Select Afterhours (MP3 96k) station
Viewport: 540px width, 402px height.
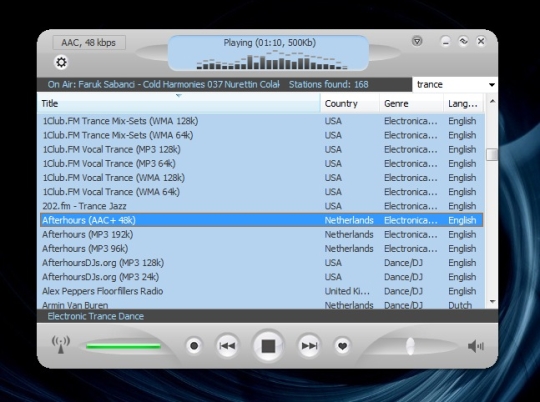[262, 248]
